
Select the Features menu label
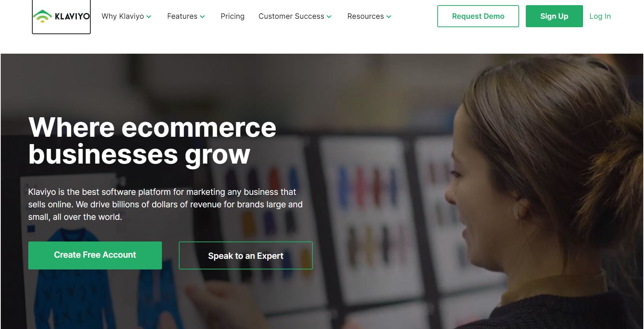pos(182,16)
